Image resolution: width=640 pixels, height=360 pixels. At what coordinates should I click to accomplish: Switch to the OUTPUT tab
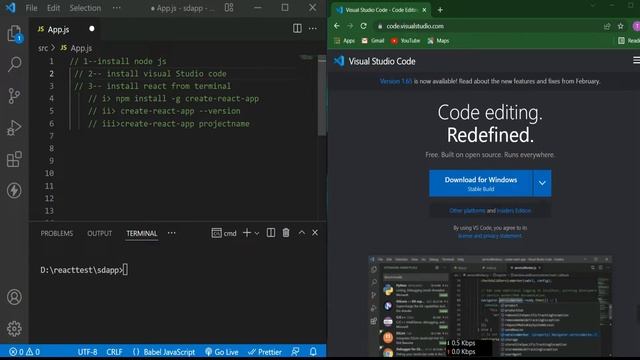click(x=100, y=233)
